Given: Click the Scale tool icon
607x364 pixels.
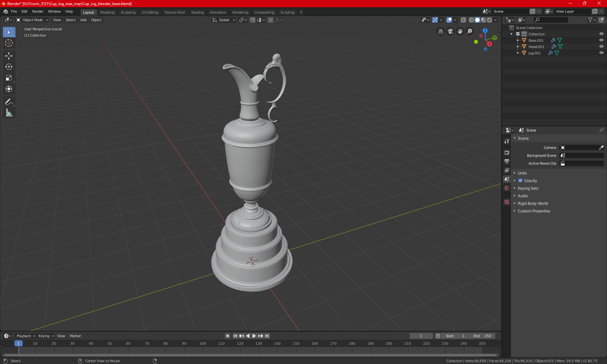Looking at the screenshot, I should 8,77.
